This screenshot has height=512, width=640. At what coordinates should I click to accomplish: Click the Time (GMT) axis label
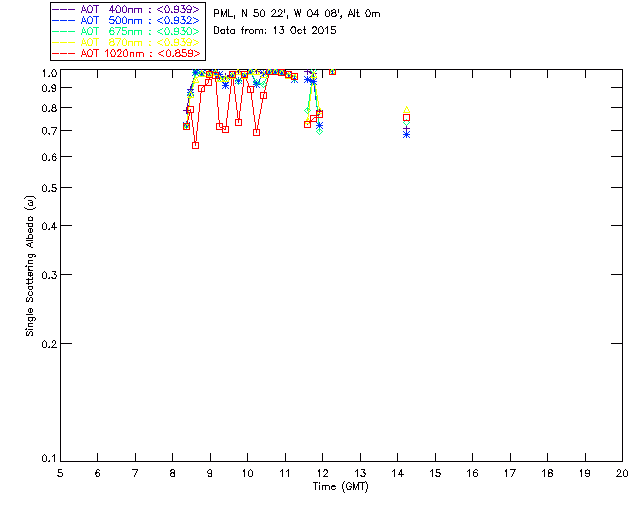340,487
